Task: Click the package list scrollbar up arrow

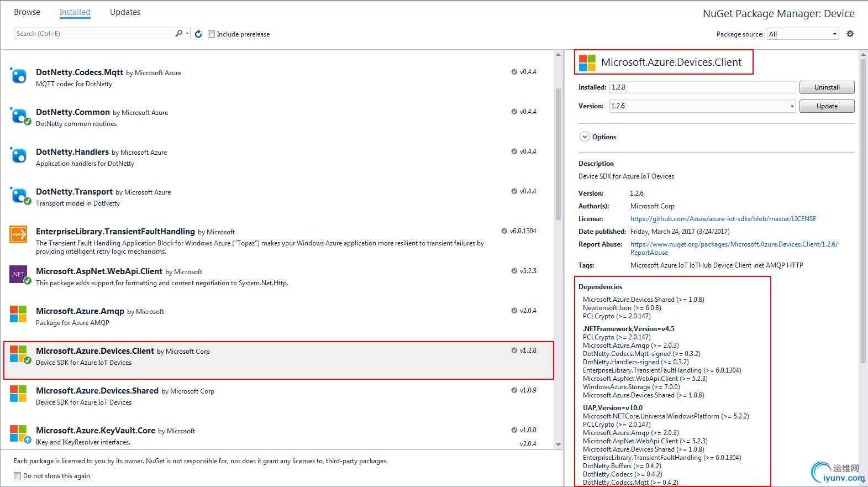Action: click(558, 54)
